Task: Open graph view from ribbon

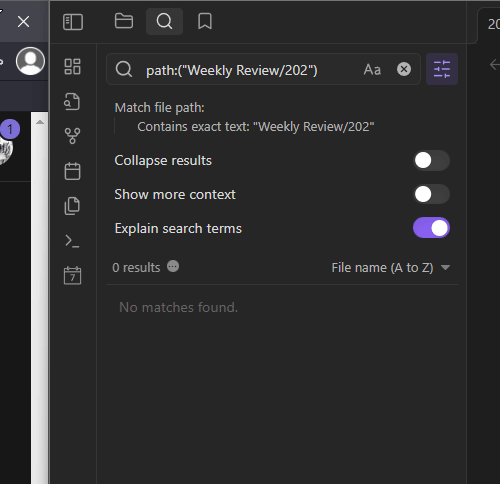Action: (72, 136)
